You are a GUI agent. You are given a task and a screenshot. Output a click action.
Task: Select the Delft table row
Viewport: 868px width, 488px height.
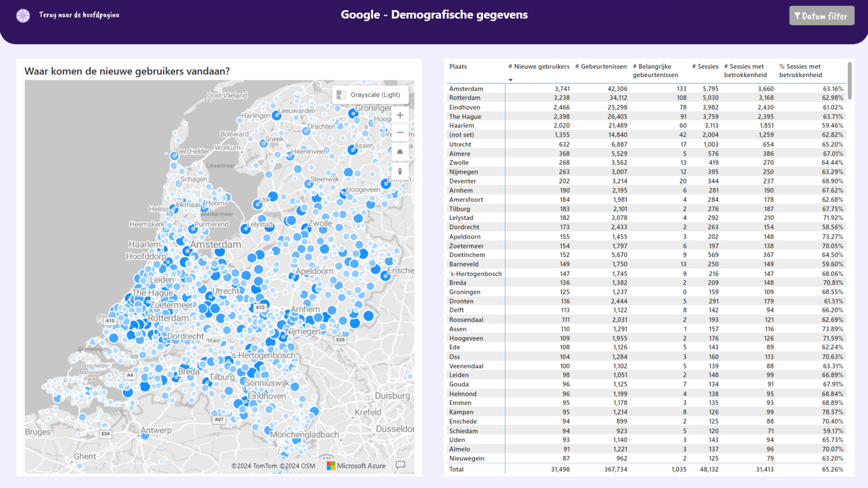click(x=646, y=310)
